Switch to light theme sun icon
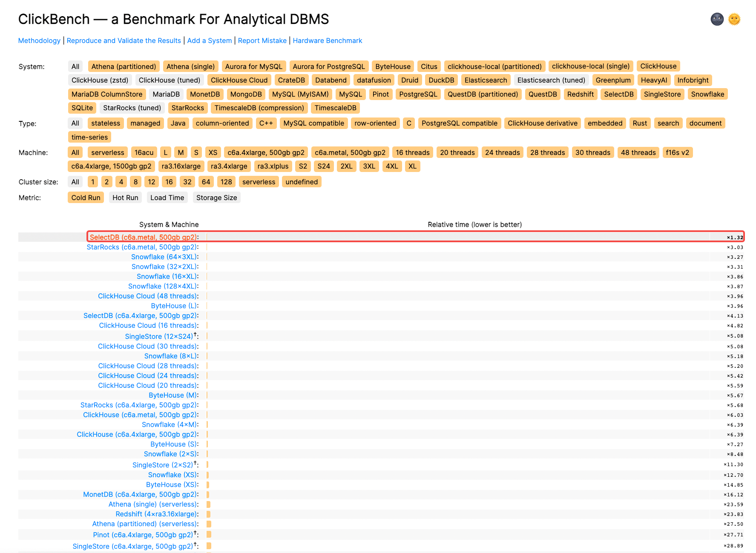This screenshot has width=756, height=553. [734, 19]
